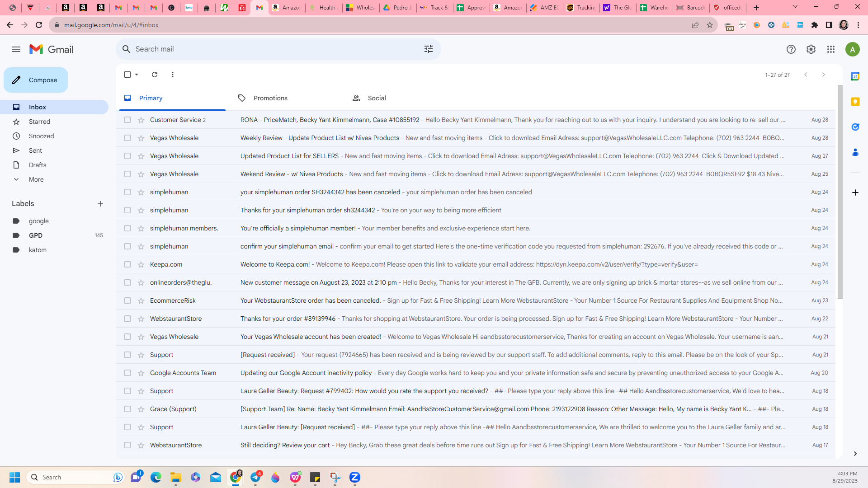The width and height of the screenshot is (868, 488).
Task: Open the katom label
Action: (54, 250)
